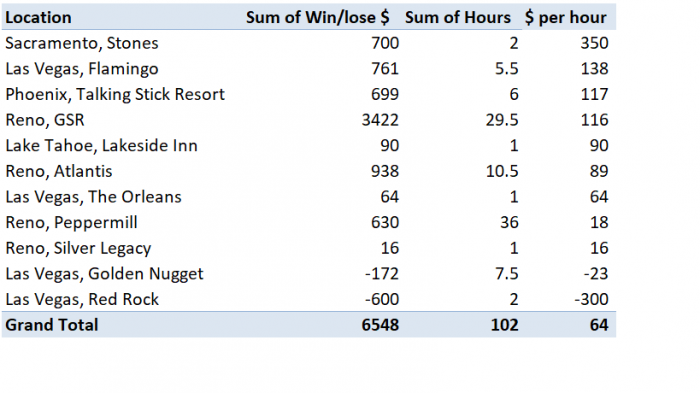
Task: Click the Reno, Peppermill cell
Action: 71,222
